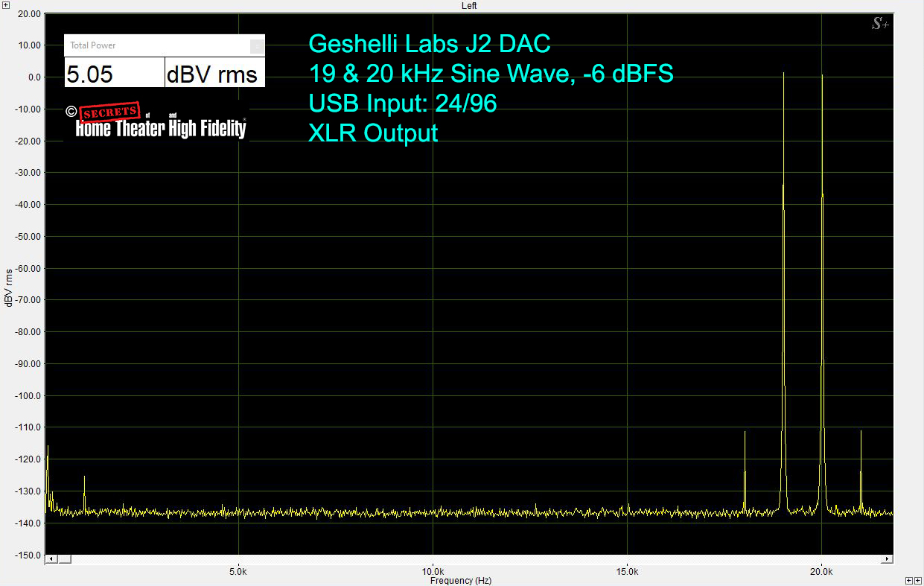Click the last of the paired plus icons below the plot

917,579
